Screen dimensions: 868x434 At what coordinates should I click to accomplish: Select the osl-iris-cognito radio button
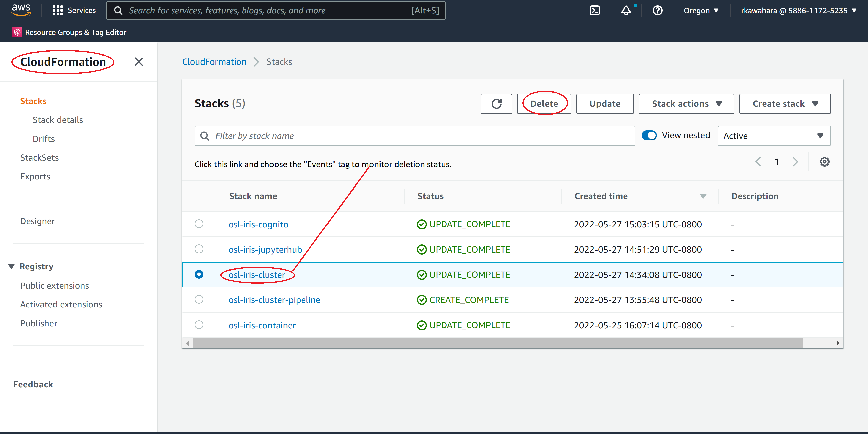point(199,224)
